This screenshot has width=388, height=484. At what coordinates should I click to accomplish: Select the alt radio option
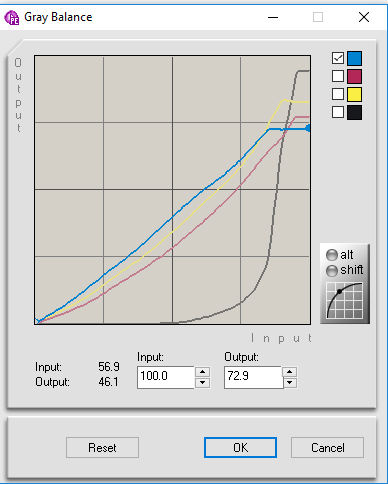click(332, 255)
